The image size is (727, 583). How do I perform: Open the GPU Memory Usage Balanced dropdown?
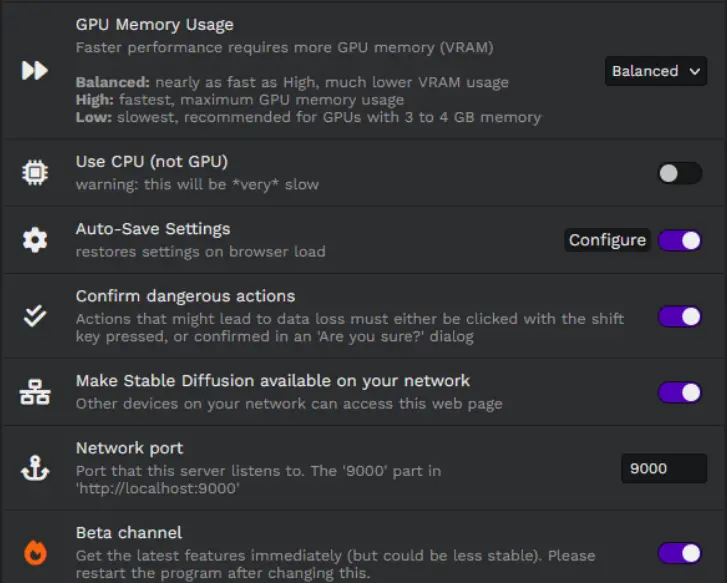(x=656, y=71)
